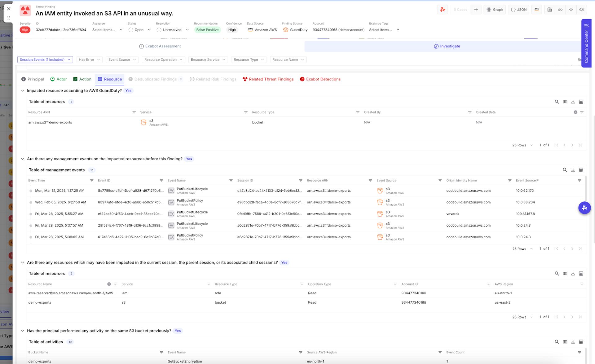Download the second Table of resources

click(x=573, y=274)
